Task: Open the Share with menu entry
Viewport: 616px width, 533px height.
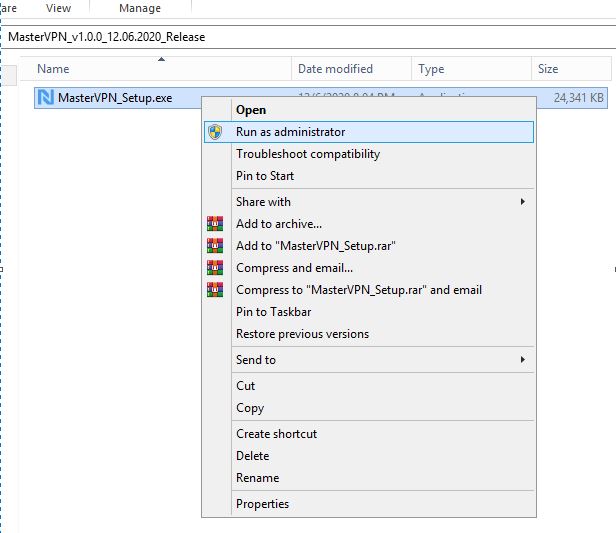Action: coord(369,201)
